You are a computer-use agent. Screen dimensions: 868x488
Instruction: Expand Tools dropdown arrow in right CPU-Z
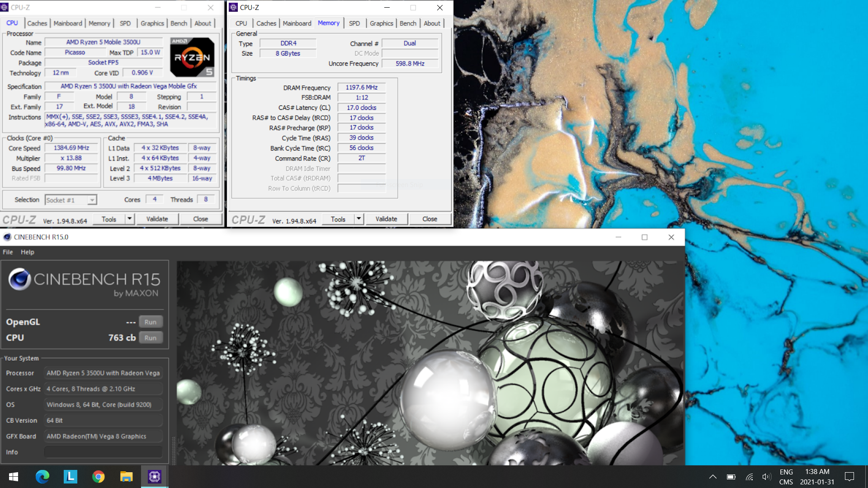tap(359, 219)
